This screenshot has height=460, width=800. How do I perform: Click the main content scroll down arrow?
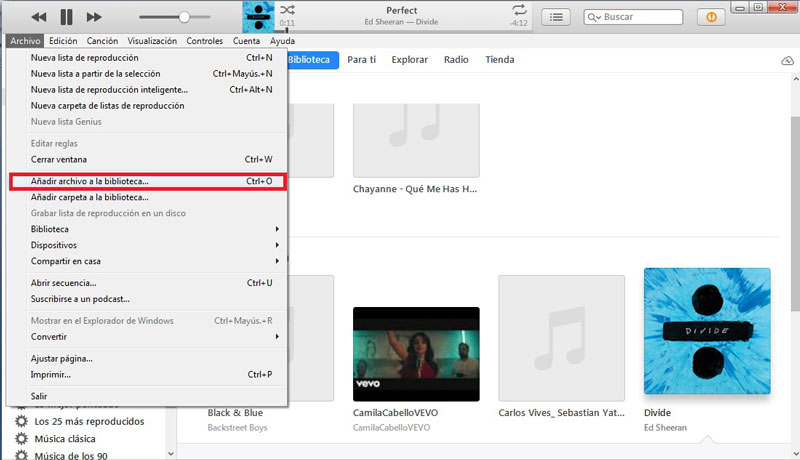[795, 453]
